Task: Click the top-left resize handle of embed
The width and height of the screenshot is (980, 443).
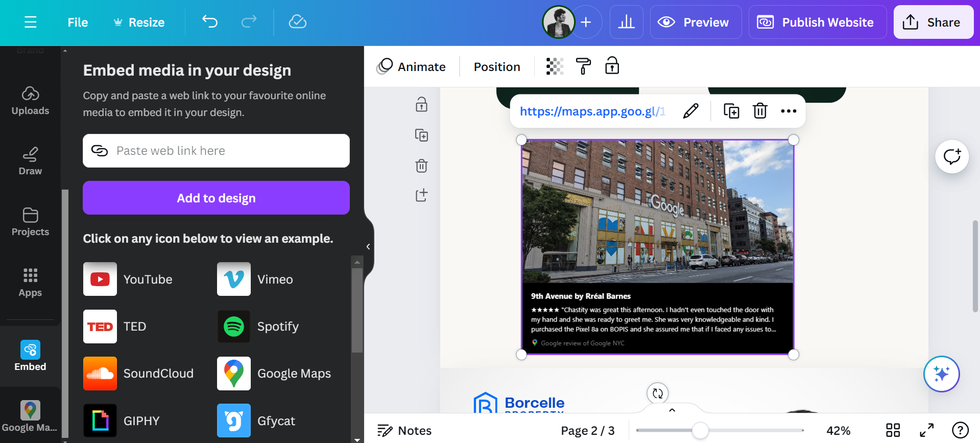Action: click(x=521, y=140)
